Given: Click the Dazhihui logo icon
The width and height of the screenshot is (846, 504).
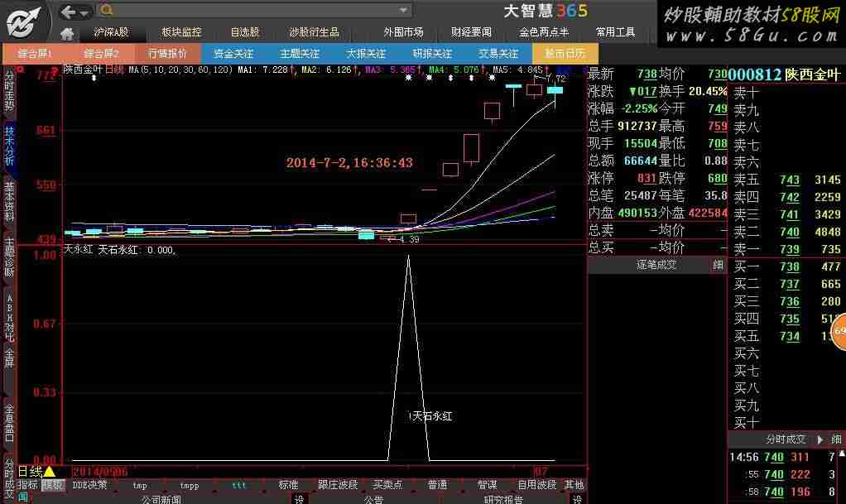Looking at the screenshot, I should pyautogui.click(x=23, y=22).
